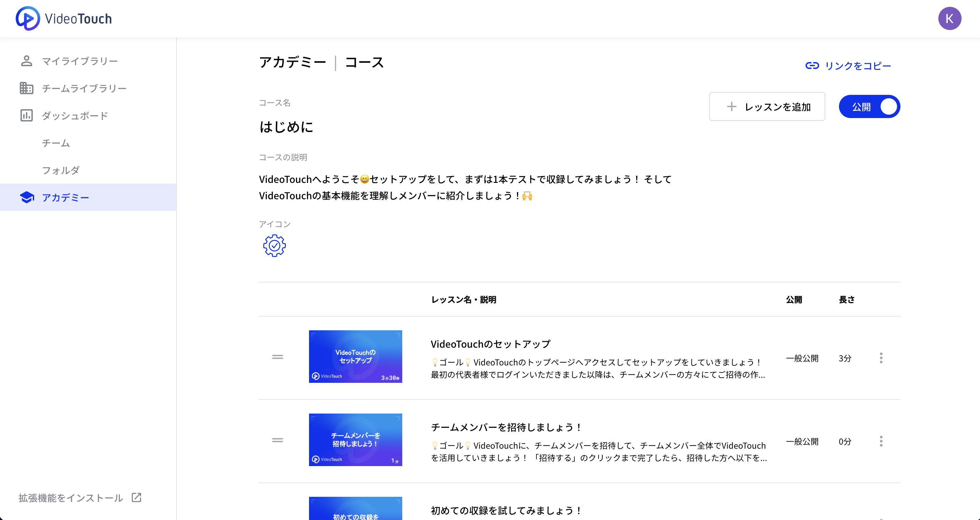Open the K user avatar menu
980x520 pixels.
[949, 18]
